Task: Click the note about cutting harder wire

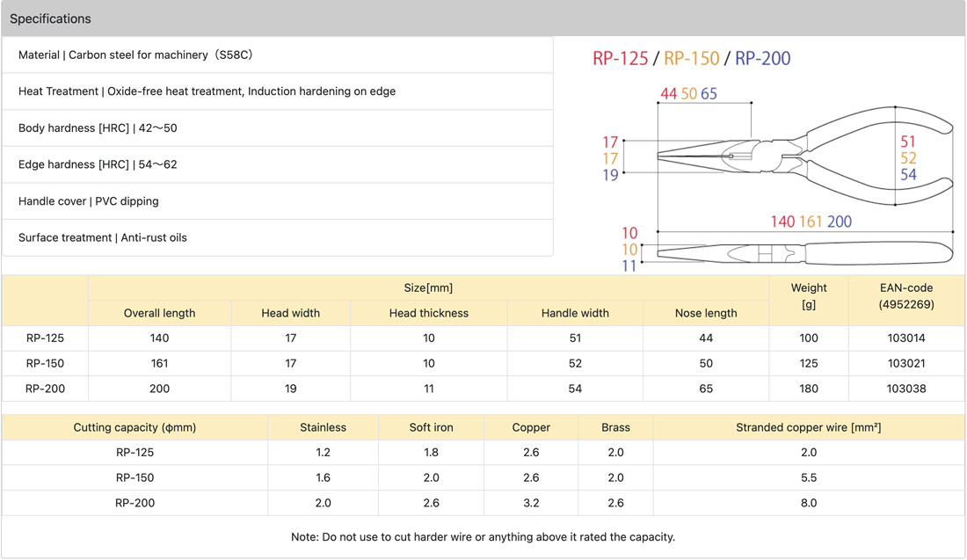Action: pyautogui.click(x=483, y=536)
